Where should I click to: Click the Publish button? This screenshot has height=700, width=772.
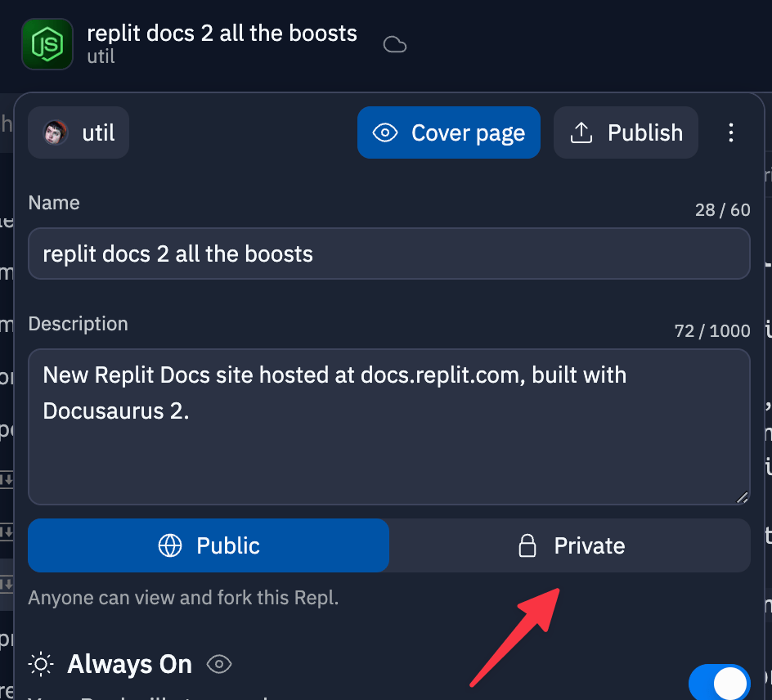[626, 132]
